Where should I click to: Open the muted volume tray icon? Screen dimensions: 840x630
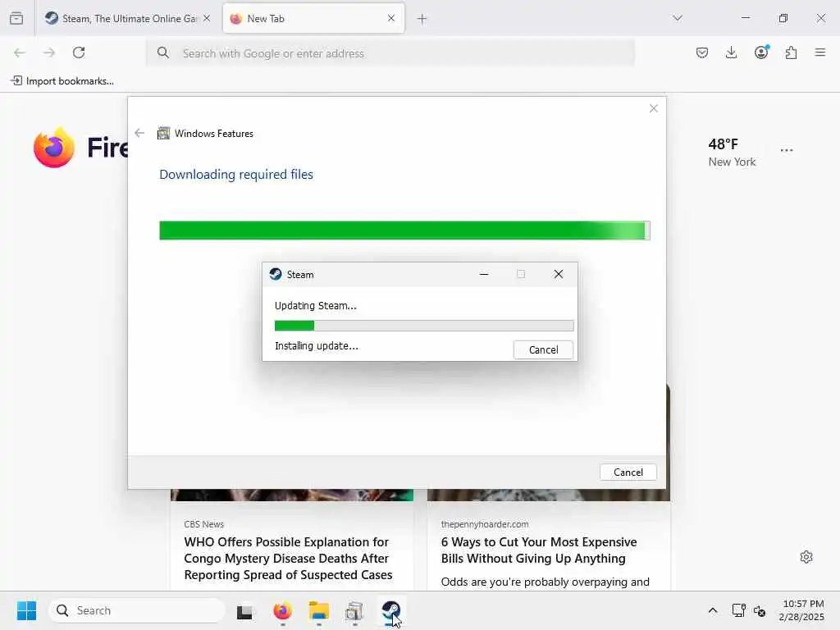click(760, 610)
